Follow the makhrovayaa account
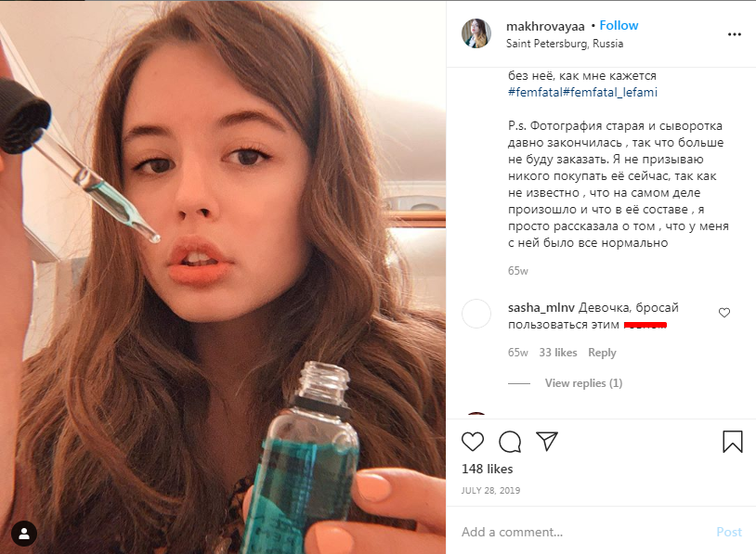Viewport: 756px width, 554px height. pyautogui.click(x=619, y=25)
